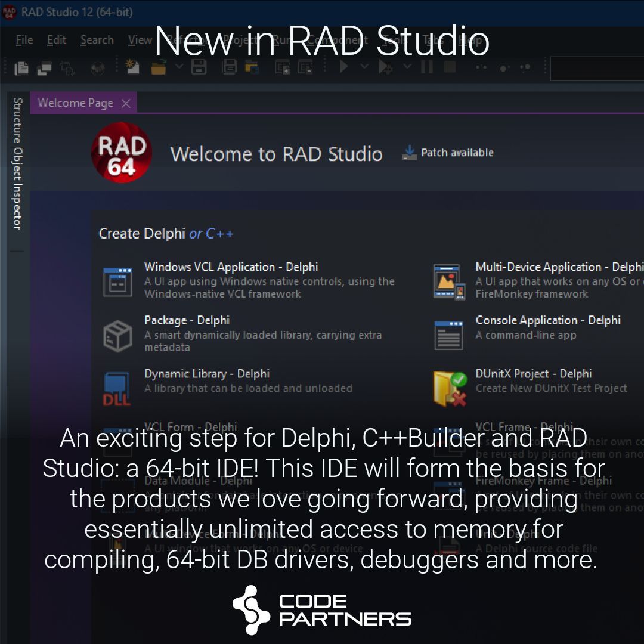Screen dimensions: 644x644
Task: Click the Pause program icon
Action: [427, 66]
